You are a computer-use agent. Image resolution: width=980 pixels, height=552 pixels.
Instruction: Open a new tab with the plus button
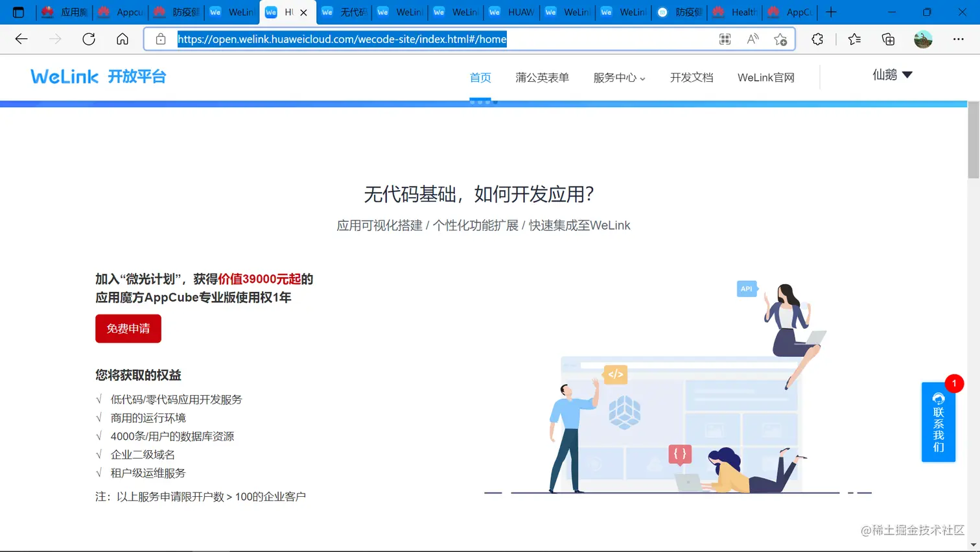point(831,12)
